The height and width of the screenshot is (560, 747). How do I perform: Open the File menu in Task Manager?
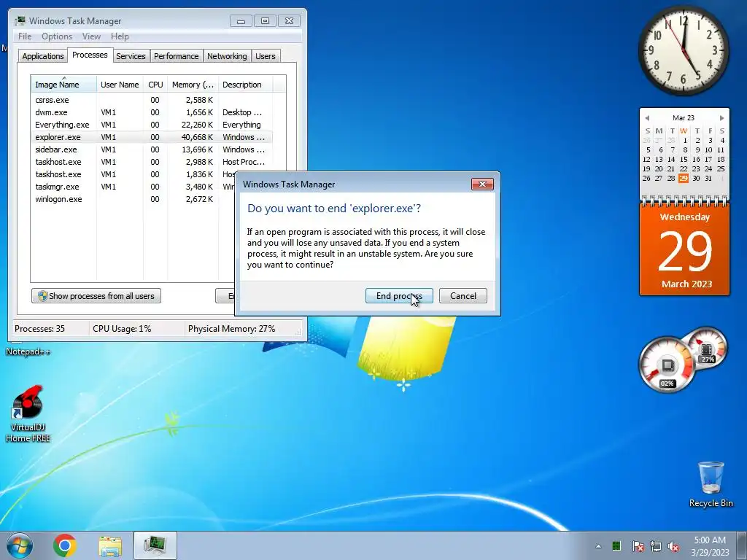coord(25,36)
